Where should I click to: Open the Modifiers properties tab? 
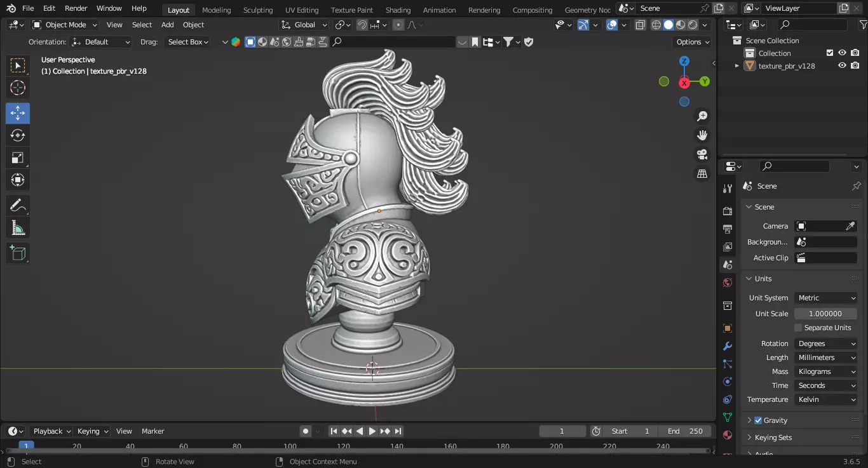tap(728, 346)
